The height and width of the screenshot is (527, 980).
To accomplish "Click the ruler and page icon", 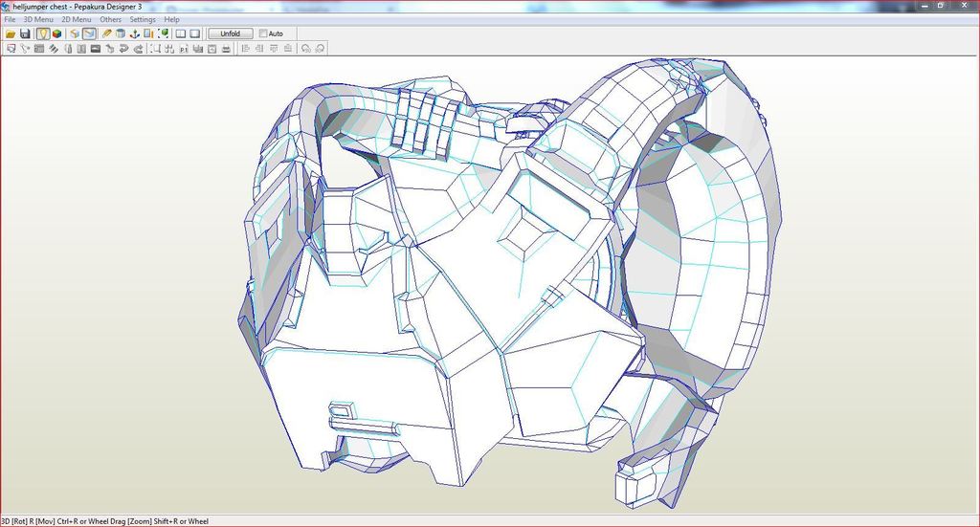I will [148, 33].
